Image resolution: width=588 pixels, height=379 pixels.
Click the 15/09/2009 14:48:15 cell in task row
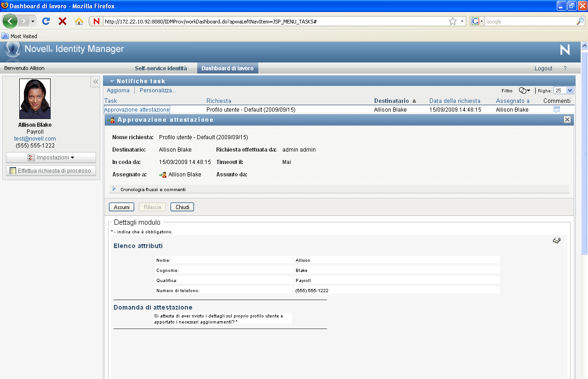tap(455, 110)
